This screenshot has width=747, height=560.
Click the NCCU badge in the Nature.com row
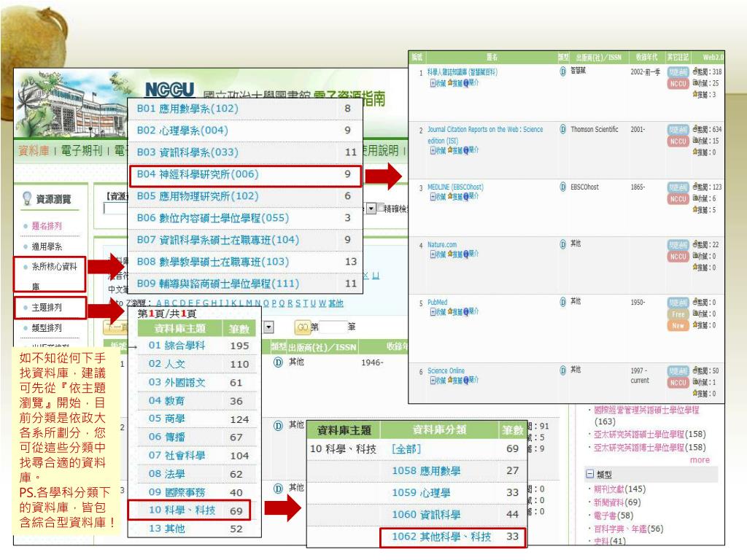tap(678, 257)
